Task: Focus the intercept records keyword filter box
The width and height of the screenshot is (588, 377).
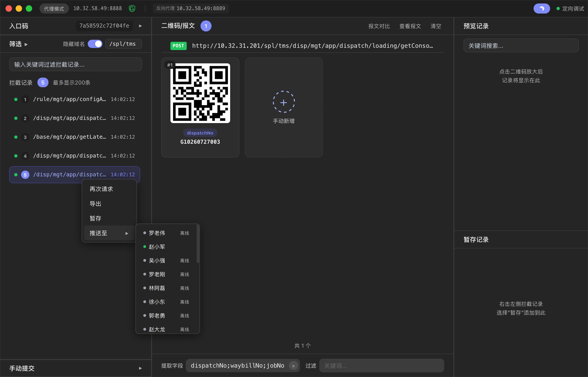Action: pyautogui.click(x=75, y=64)
